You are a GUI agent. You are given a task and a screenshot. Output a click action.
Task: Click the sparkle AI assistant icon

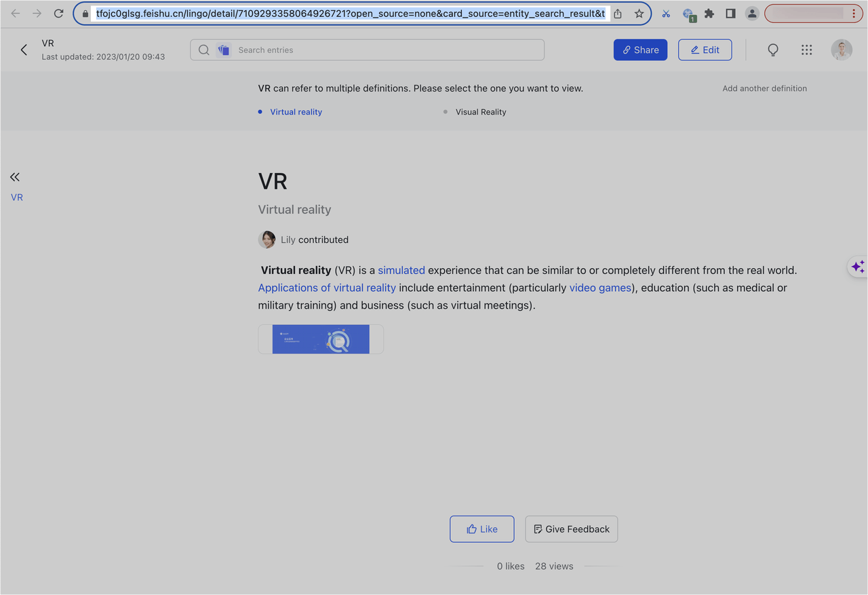click(857, 267)
